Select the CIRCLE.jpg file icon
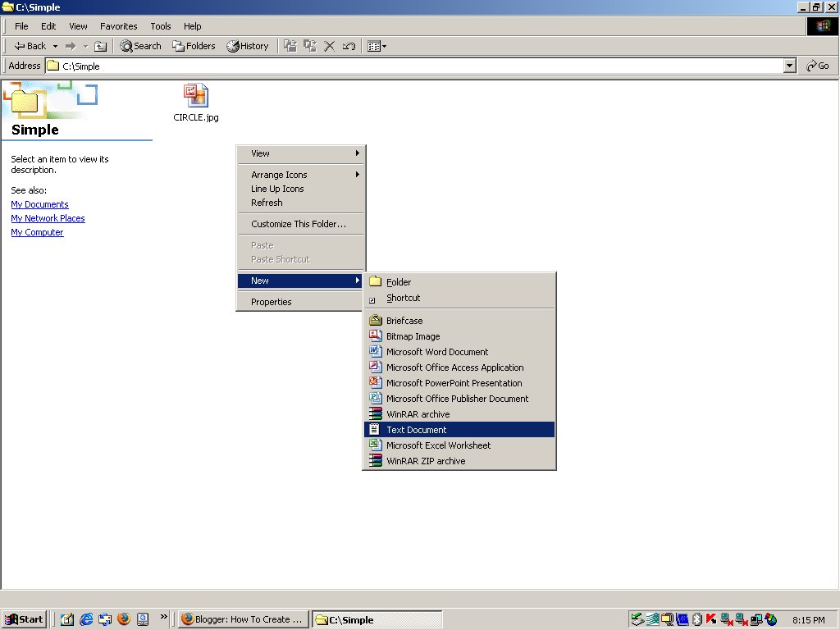840x630 pixels. 195,97
